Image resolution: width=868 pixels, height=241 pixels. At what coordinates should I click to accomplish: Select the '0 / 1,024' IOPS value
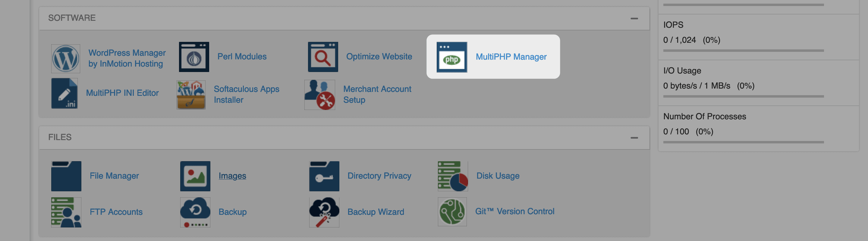pyautogui.click(x=679, y=40)
